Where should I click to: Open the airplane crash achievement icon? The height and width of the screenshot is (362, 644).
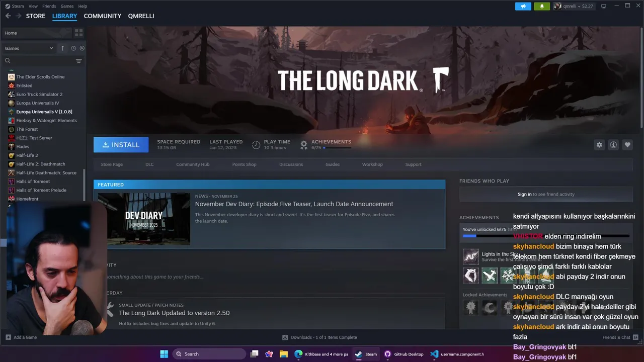coord(490,276)
